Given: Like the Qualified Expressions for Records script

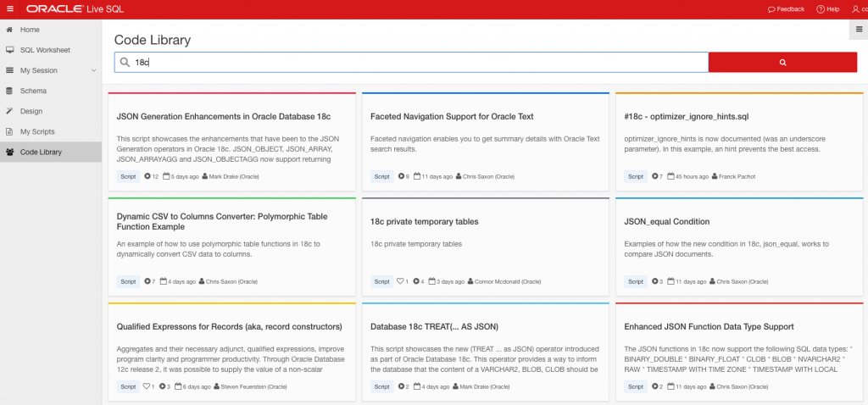Looking at the screenshot, I should (x=147, y=386).
